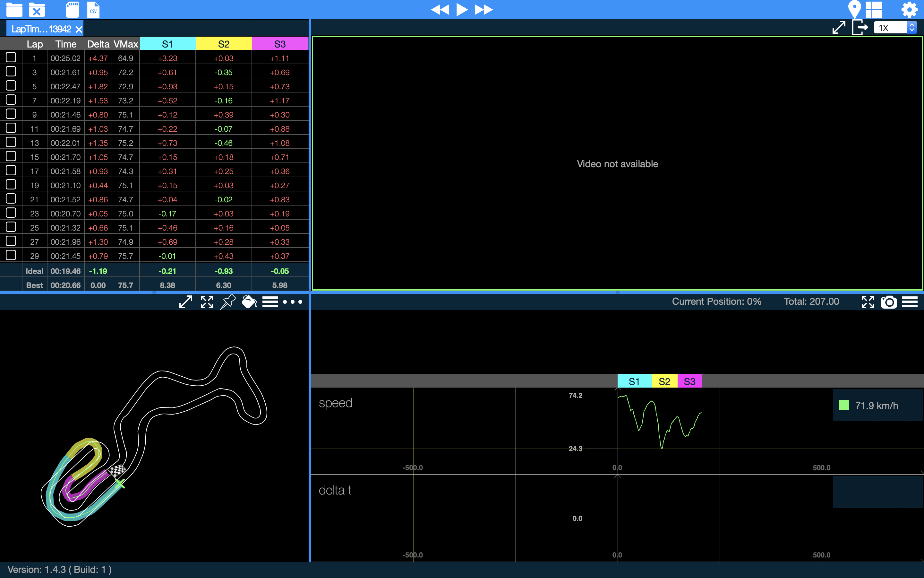
Task: Open the map panel hamburger menu
Action: click(x=270, y=302)
